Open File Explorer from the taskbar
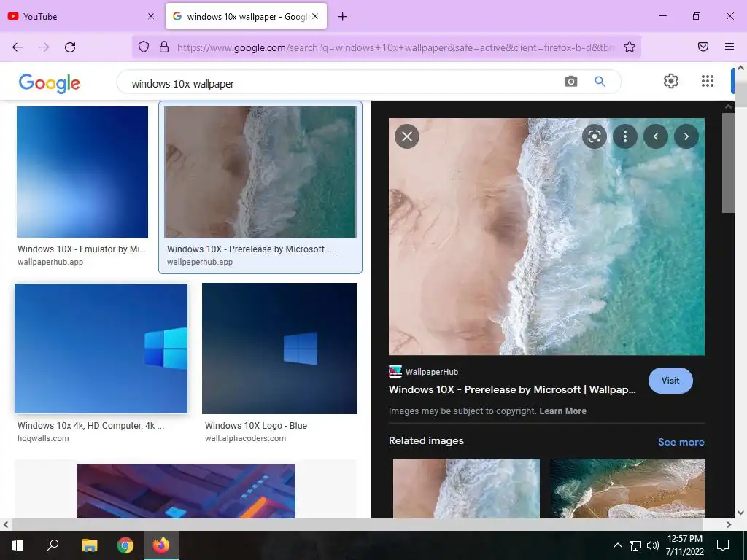The height and width of the screenshot is (560, 747). 89,545
